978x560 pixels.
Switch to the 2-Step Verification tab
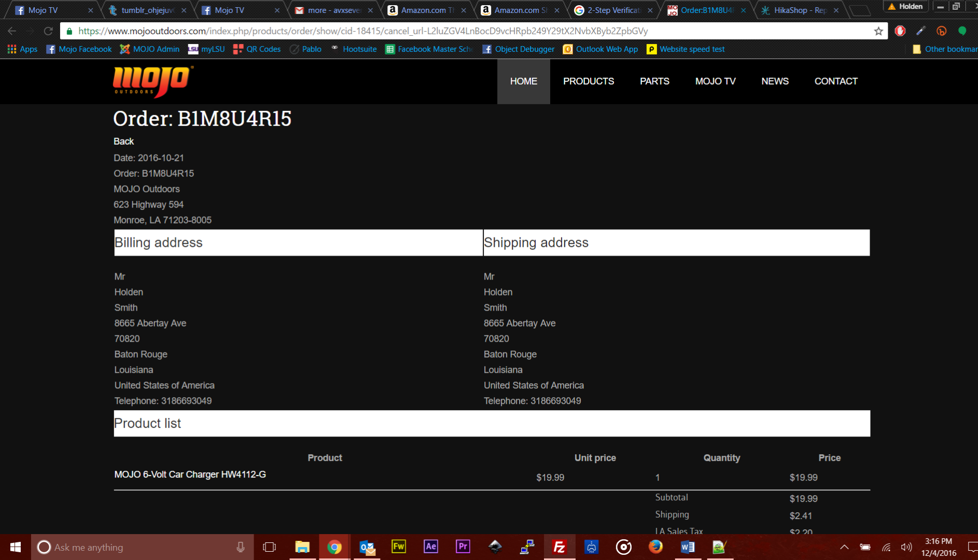pyautogui.click(x=613, y=10)
